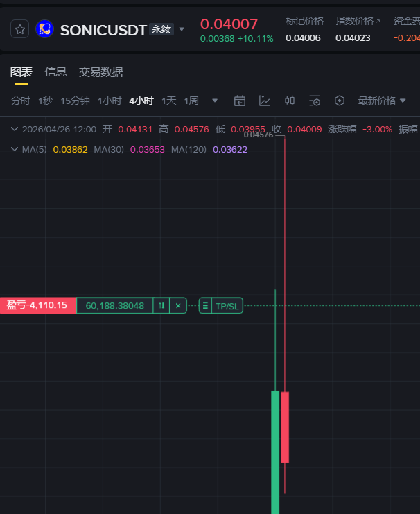Click the red candlestick body

pos(285,427)
